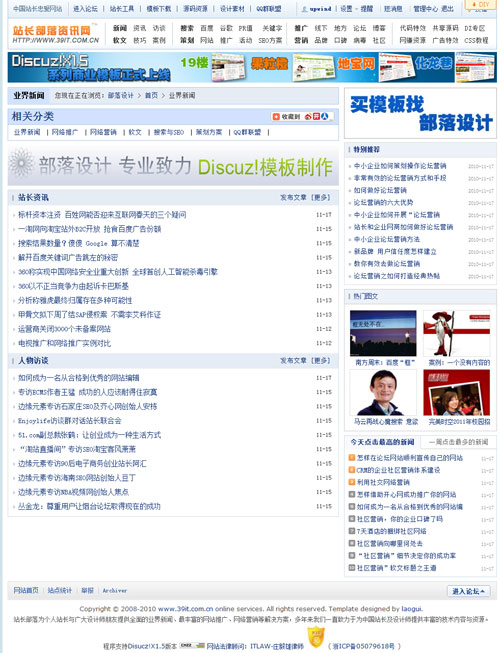The width and height of the screenshot is (500, 653).
Task: Open article 丛金龙:尊重用户让烟台论坛
Action: pyautogui.click(x=89, y=506)
